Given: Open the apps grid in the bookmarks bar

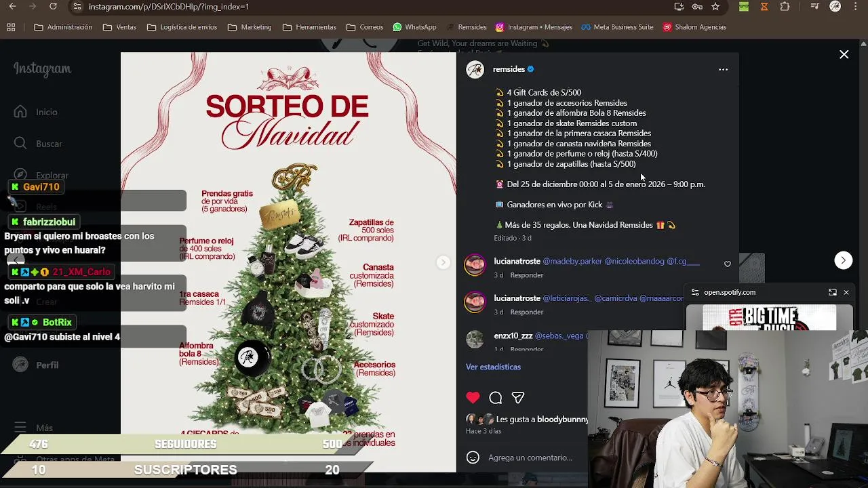Looking at the screenshot, I should tap(11, 27).
